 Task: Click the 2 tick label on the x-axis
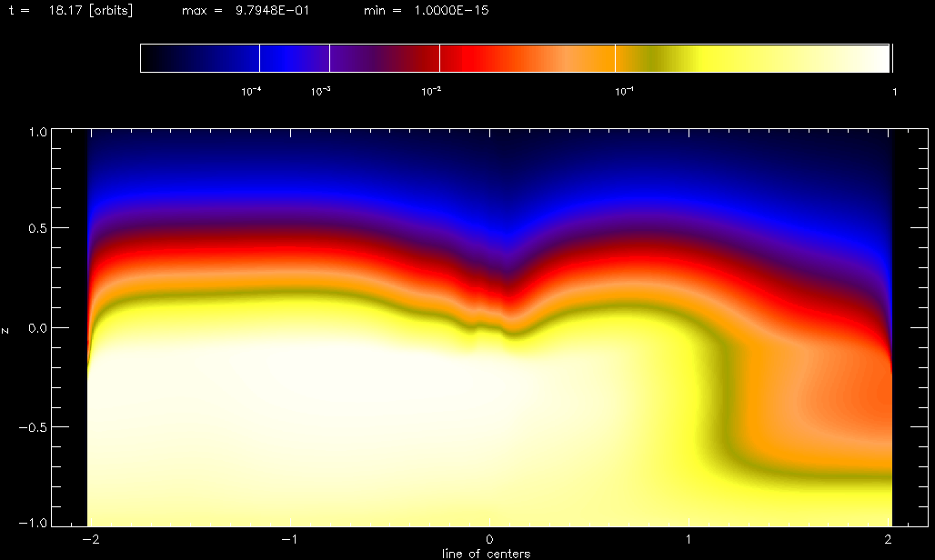pos(888,539)
